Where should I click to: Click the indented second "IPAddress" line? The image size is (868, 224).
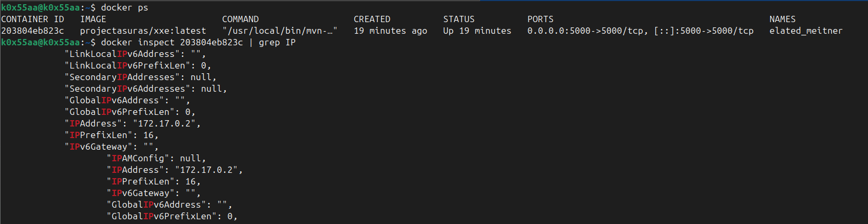pos(175,170)
